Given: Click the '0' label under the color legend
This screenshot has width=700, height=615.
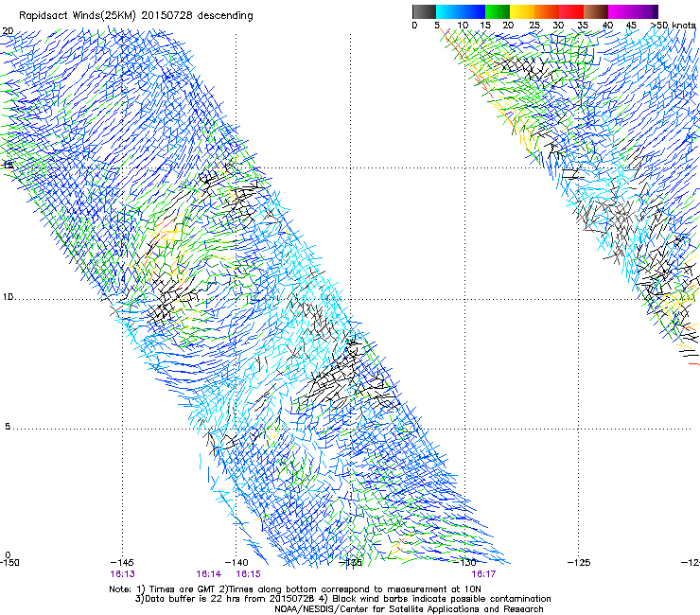Looking at the screenshot, I should 414,26.
